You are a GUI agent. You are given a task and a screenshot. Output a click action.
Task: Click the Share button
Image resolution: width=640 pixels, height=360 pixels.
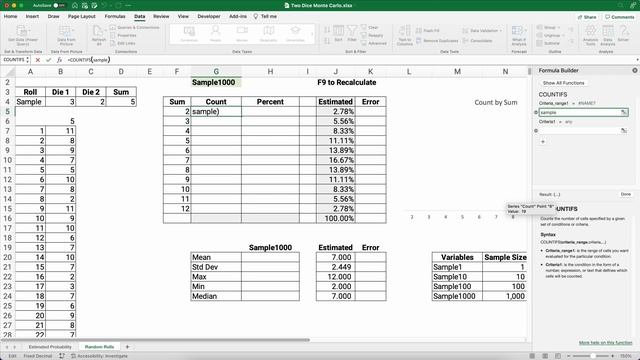(x=587, y=17)
